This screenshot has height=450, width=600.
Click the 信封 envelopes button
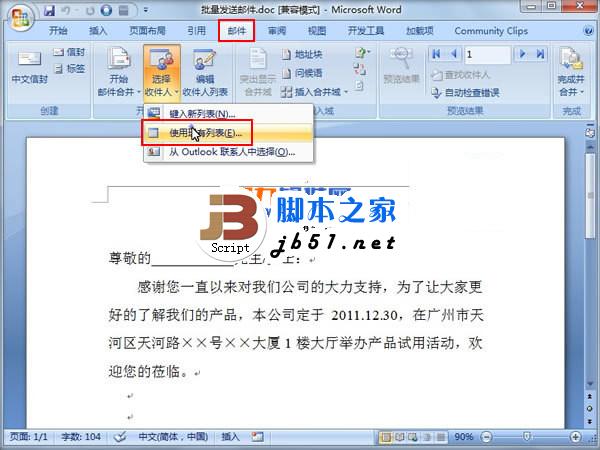pos(69,52)
